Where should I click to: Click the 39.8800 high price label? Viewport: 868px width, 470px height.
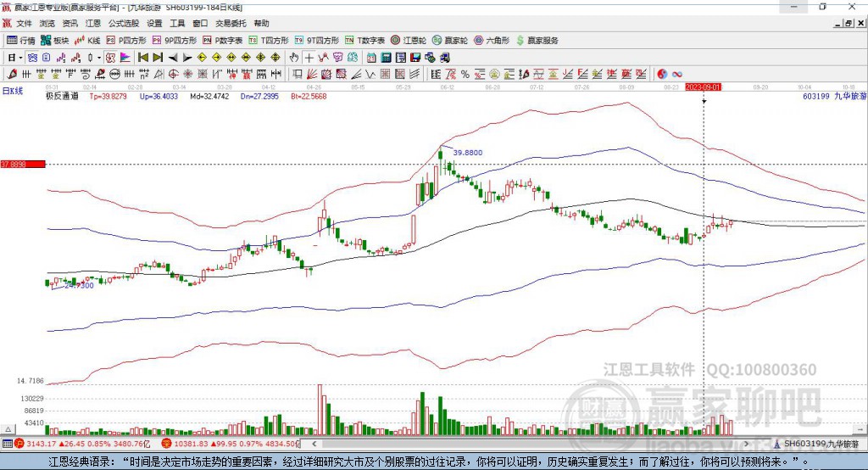click(468, 153)
